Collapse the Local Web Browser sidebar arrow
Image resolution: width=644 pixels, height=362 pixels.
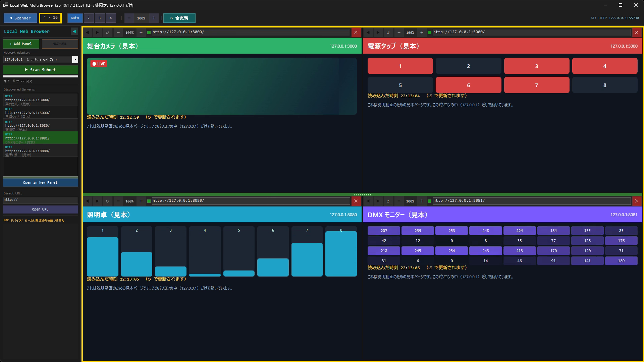click(74, 31)
